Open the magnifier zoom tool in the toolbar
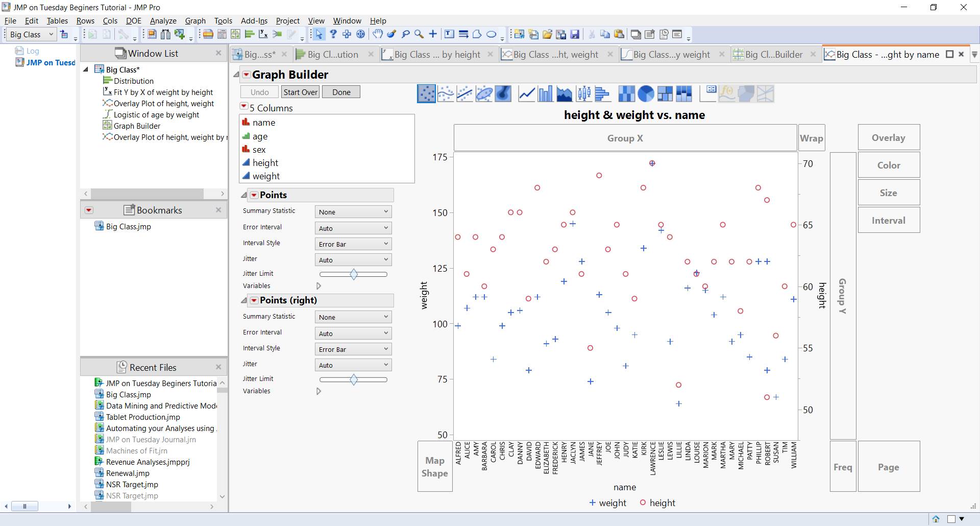980x526 pixels. 420,34
